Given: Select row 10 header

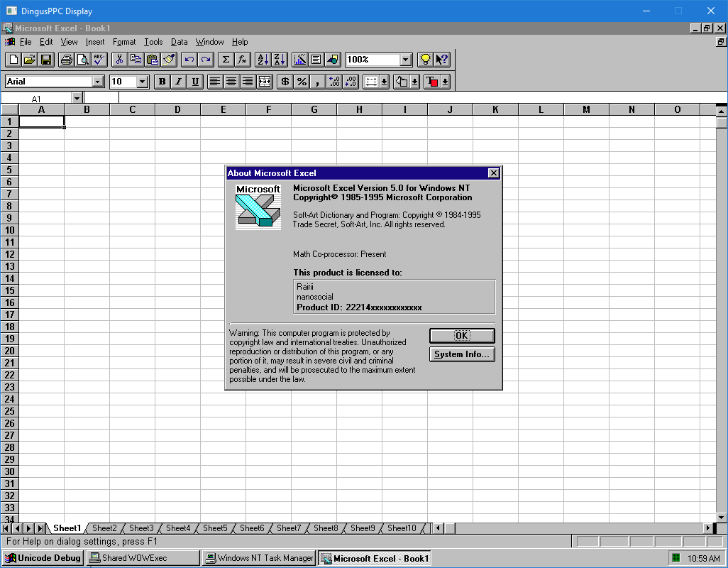Looking at the screenshot, I should (9, 230).
